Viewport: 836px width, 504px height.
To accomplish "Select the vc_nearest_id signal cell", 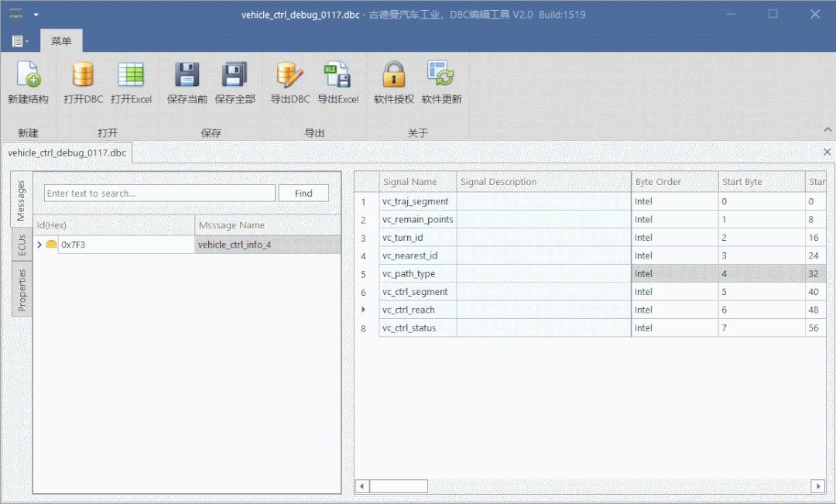I will pos(417,256).
